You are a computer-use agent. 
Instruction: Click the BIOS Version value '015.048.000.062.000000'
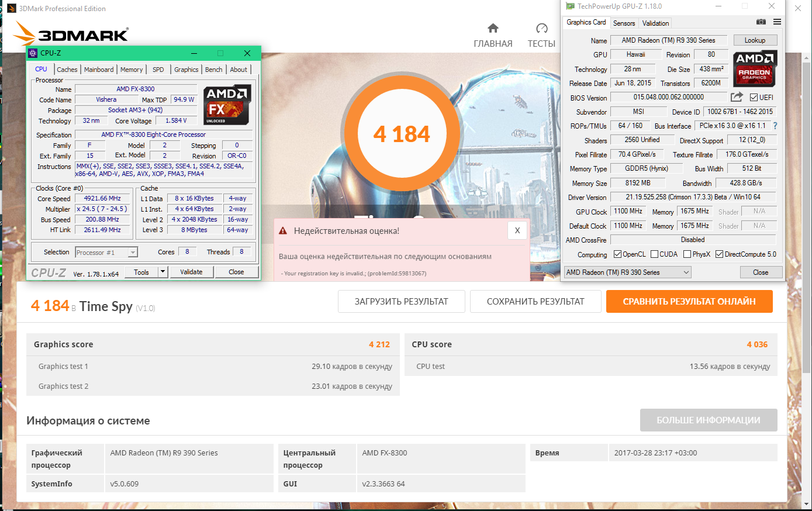point(669,98)
